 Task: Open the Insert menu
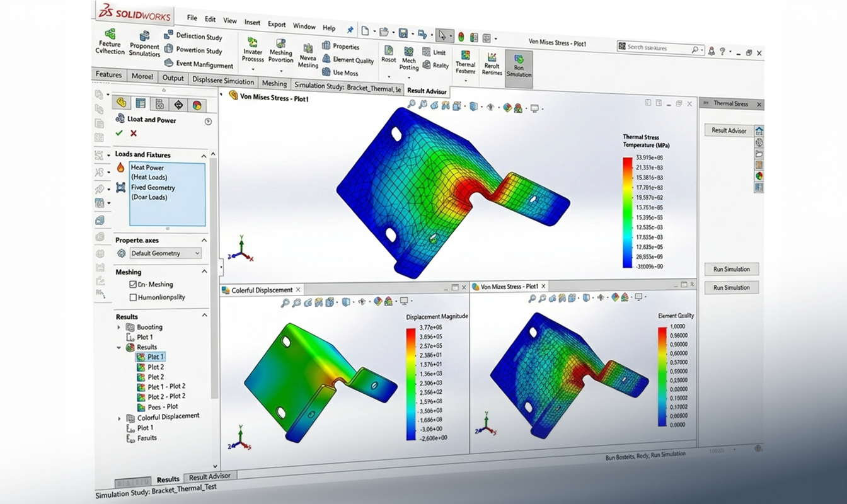(252, 23)
